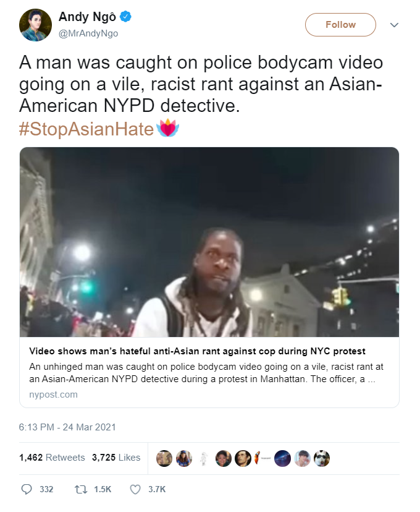Click the heart like icon
Screen dimensions: 420x512
pyautogui.click(x=135, y=489)
